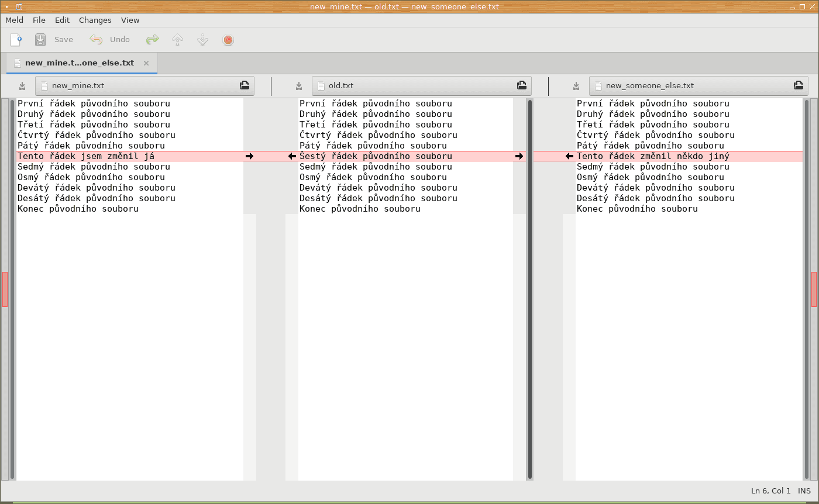Viewport: 819px width, 504px height.
Task: Click the old.txt pane's vertical scrollbar
Action: pyautogui.click(x=530, y=289)
